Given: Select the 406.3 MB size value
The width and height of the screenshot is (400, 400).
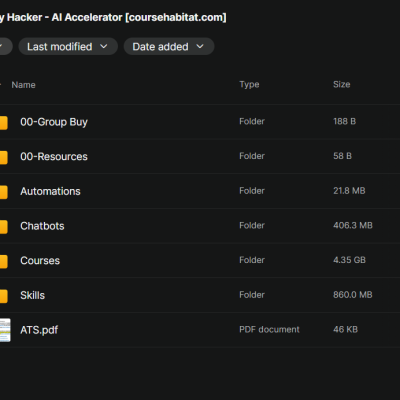Looking at the screenshot, I should coord(353,225).
